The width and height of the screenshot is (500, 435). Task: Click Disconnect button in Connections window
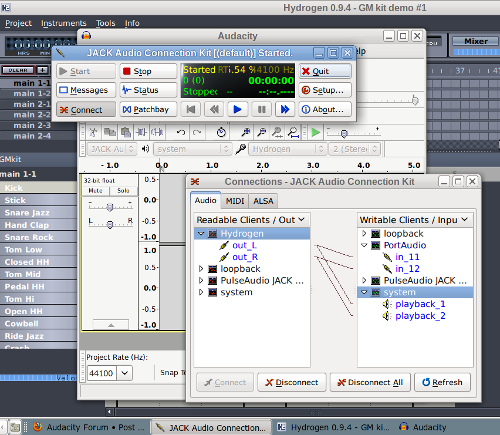[292, 382]
